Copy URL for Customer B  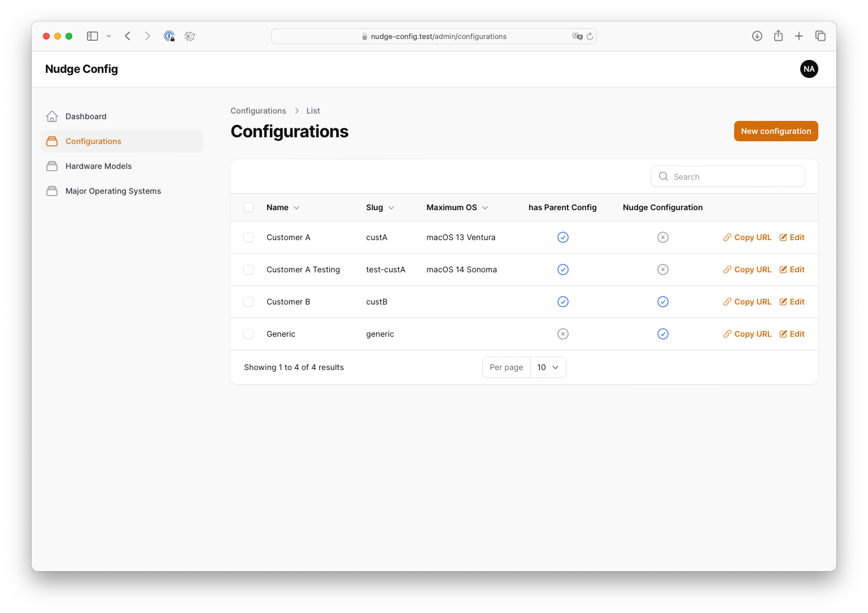pos(747,302)
